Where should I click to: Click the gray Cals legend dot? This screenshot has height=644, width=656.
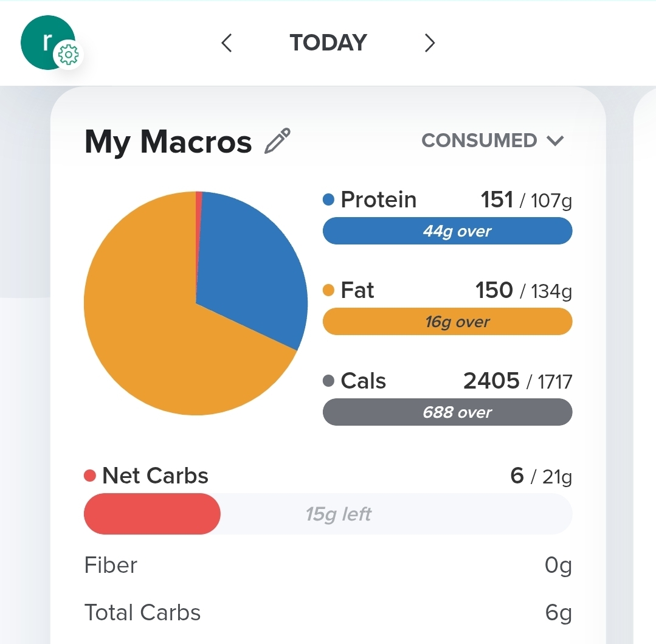click(328, 381)
